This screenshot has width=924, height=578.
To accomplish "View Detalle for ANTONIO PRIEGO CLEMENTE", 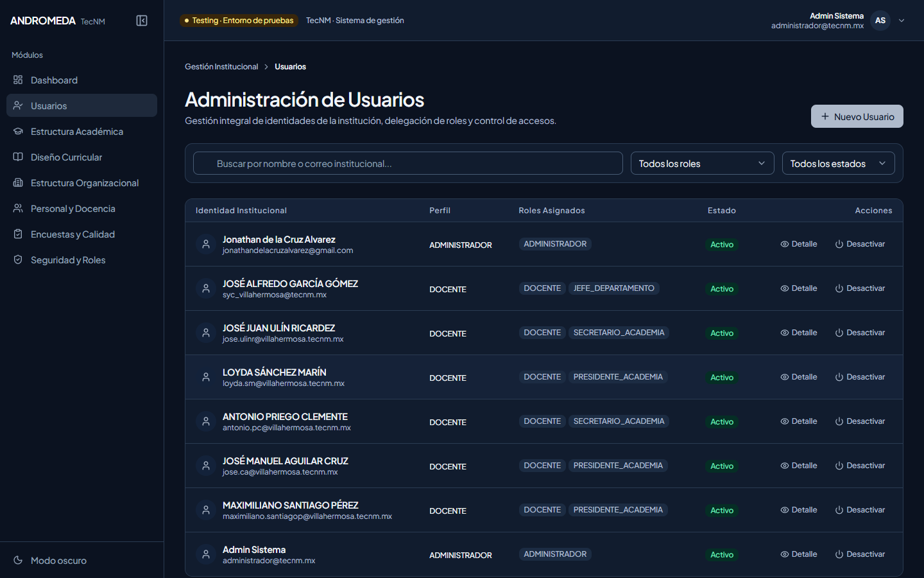I will [799, 421].
